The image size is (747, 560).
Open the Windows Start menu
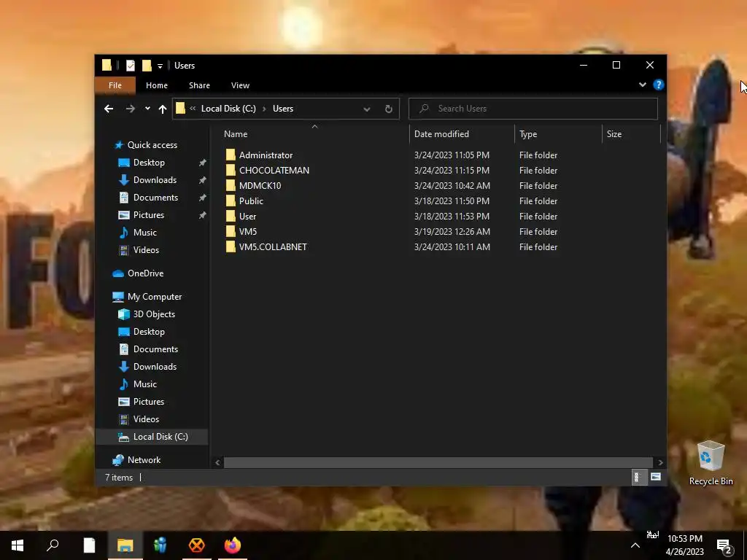[18, 545]
